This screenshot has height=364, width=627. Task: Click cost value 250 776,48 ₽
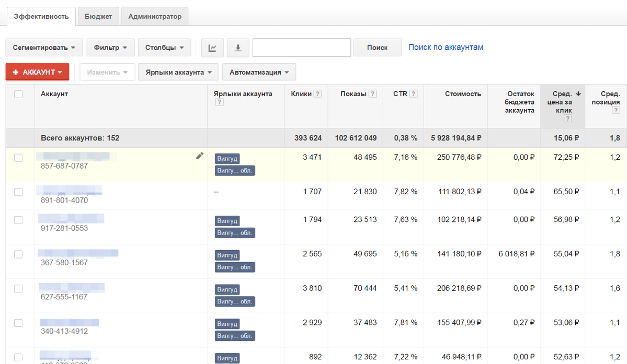tap(459, 157)
